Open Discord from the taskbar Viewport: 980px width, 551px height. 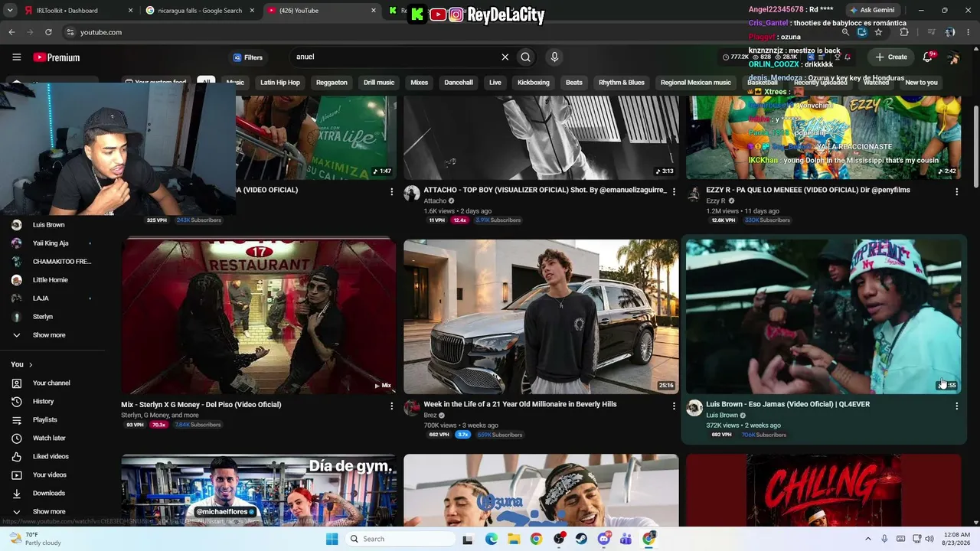pos(604,539)
